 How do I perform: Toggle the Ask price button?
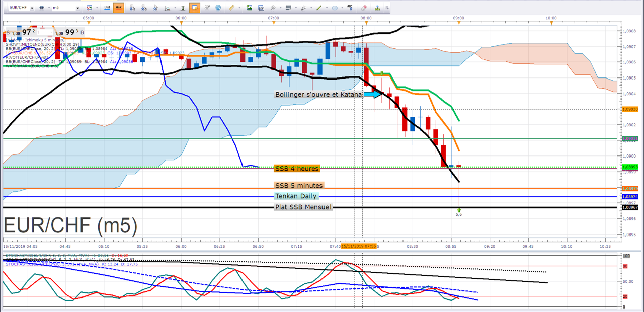tap(118, 8)
